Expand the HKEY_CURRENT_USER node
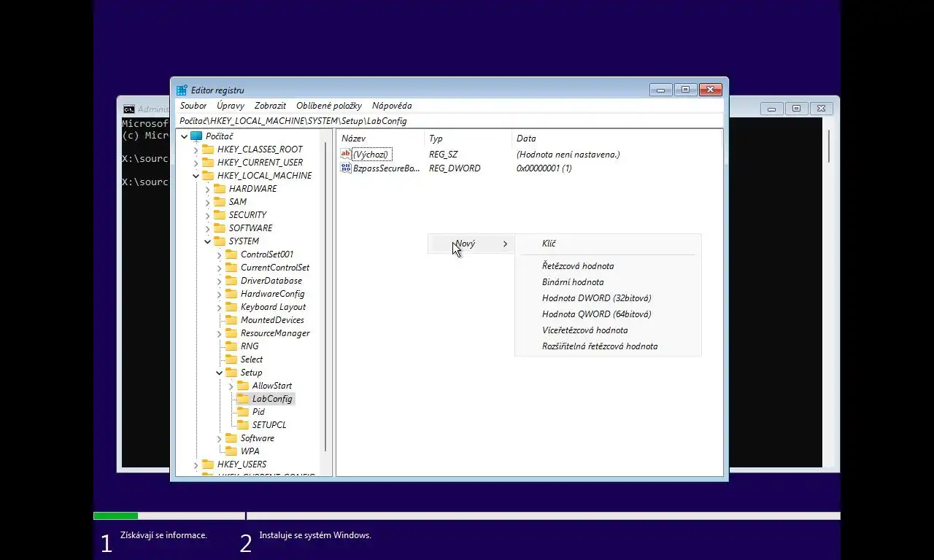Screen dimensions: 934x560 pos(196,163)
